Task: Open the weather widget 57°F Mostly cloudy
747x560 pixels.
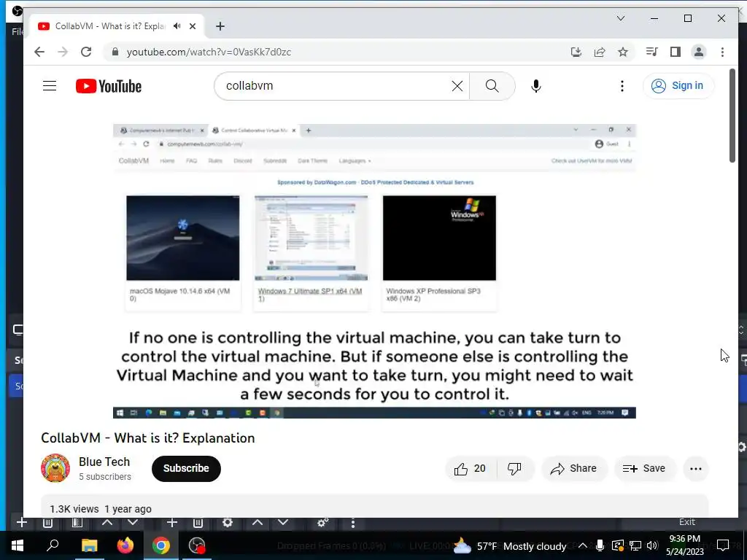Action: [x=510, y=546]
